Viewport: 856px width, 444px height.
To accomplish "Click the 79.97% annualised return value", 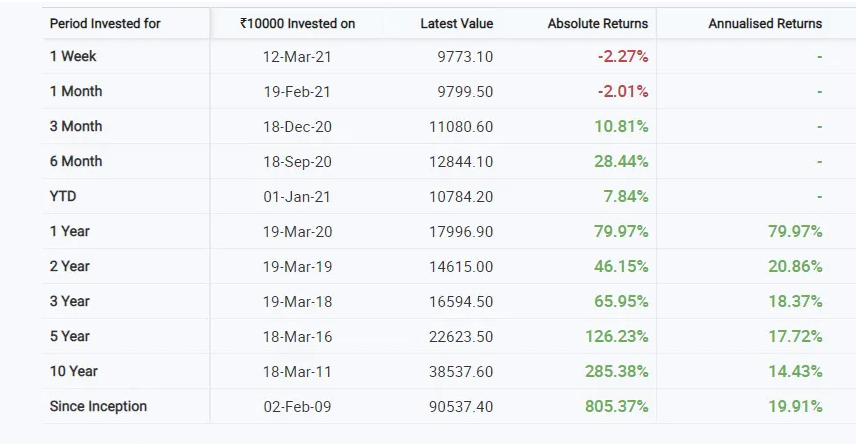I will (795, 231).
